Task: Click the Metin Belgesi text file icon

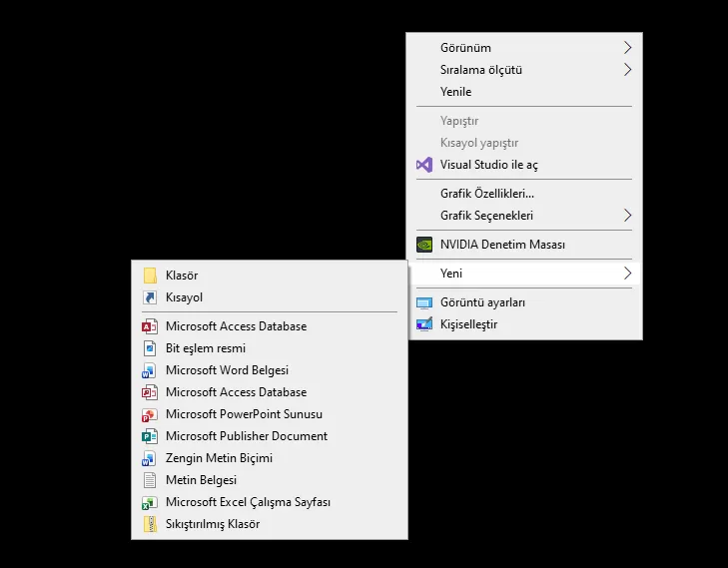Action: [x=150, y=480]
